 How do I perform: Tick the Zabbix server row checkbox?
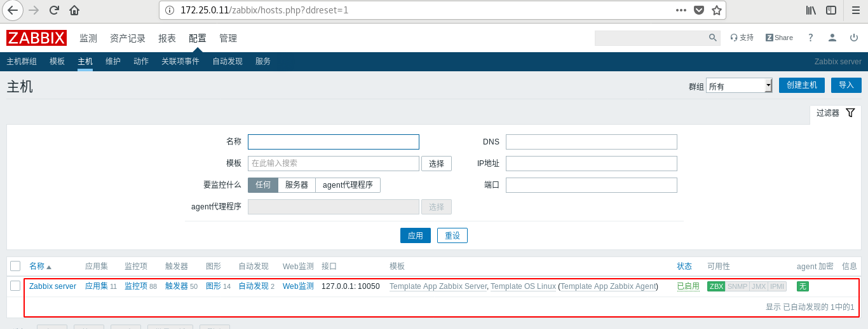point(15,286)
